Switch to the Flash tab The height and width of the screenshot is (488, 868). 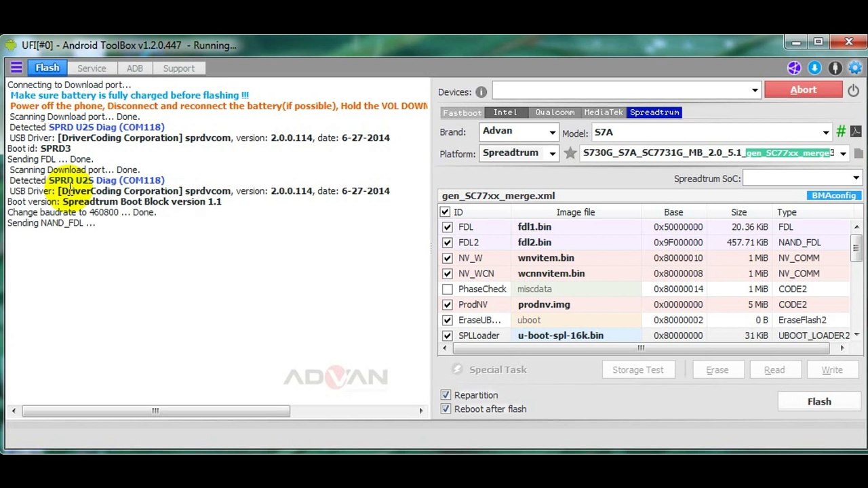[x=47, y=68]
